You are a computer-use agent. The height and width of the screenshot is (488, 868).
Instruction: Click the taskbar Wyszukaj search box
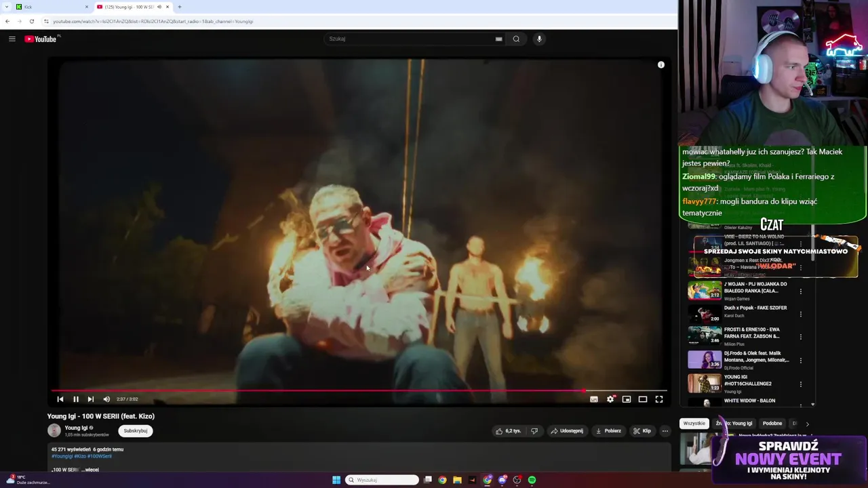point(382,480)
